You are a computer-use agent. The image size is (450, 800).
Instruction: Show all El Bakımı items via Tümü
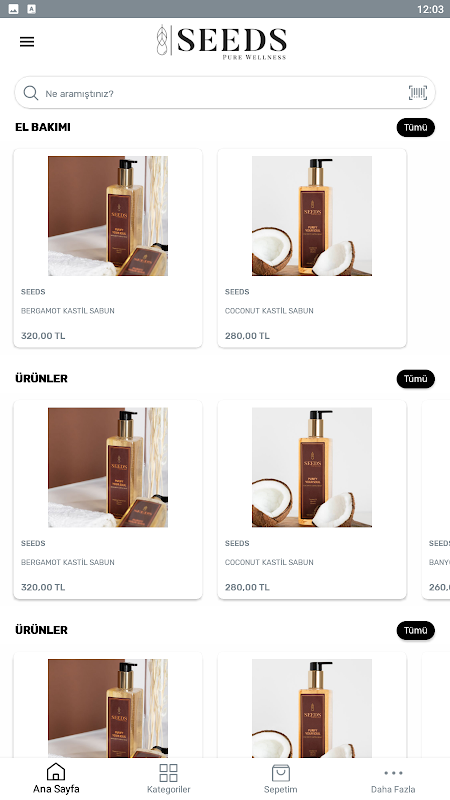(416, 128)
